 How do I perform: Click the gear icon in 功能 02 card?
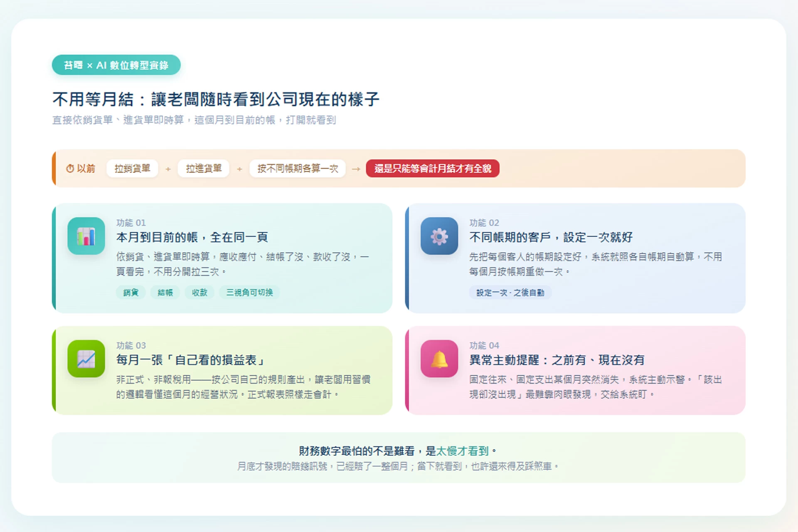(439, 236)
